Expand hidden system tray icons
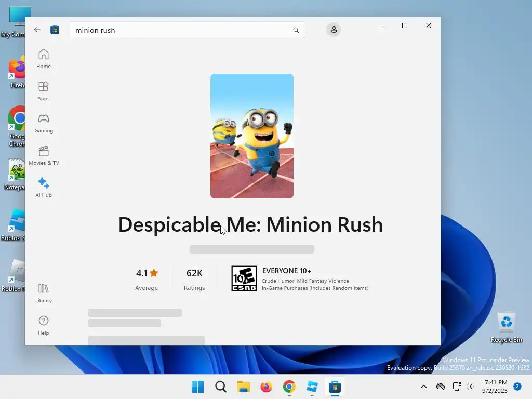 pos(424,387)
